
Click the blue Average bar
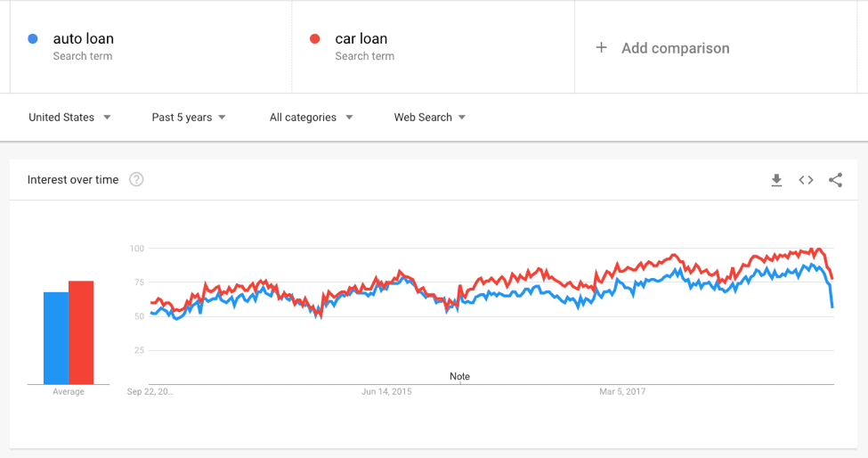pyautogui.click(x=56, y=338)
